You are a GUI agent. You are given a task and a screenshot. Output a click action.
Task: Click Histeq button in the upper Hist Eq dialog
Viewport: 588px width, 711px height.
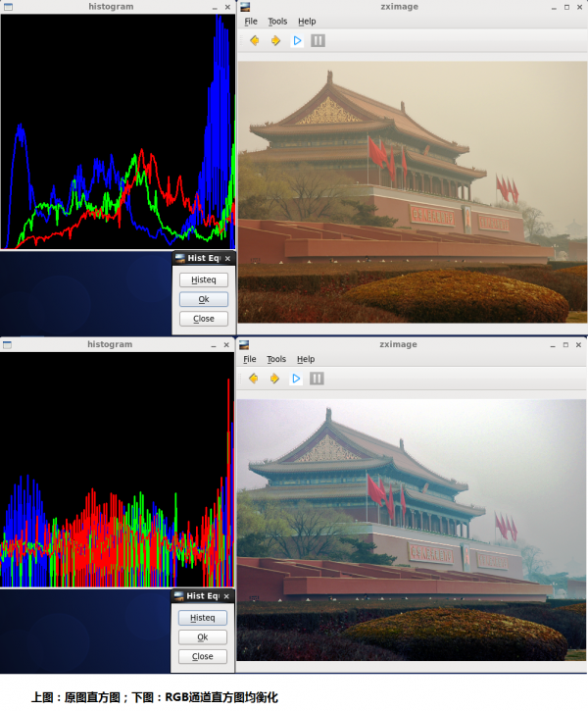click(x=204, y=279)
